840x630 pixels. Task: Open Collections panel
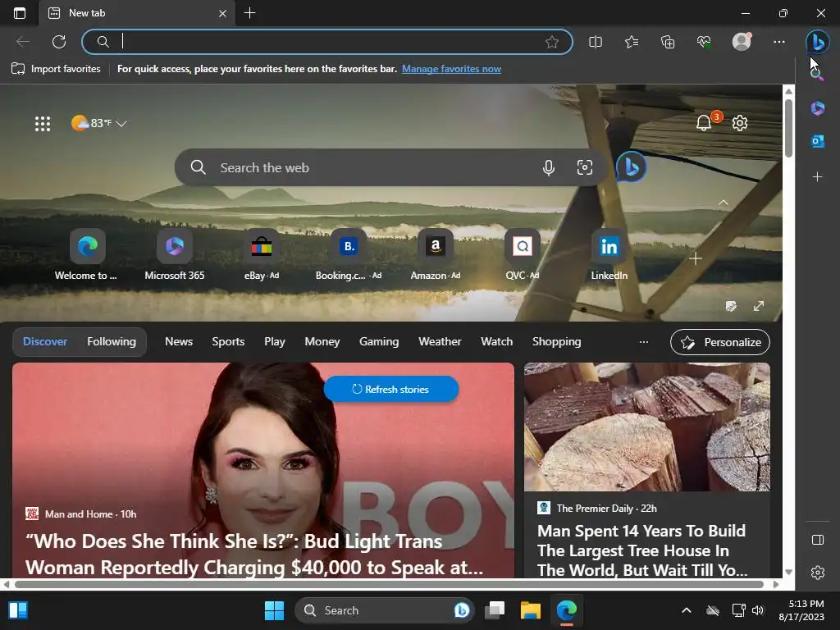pyautogui.click(x=668, y=42)
